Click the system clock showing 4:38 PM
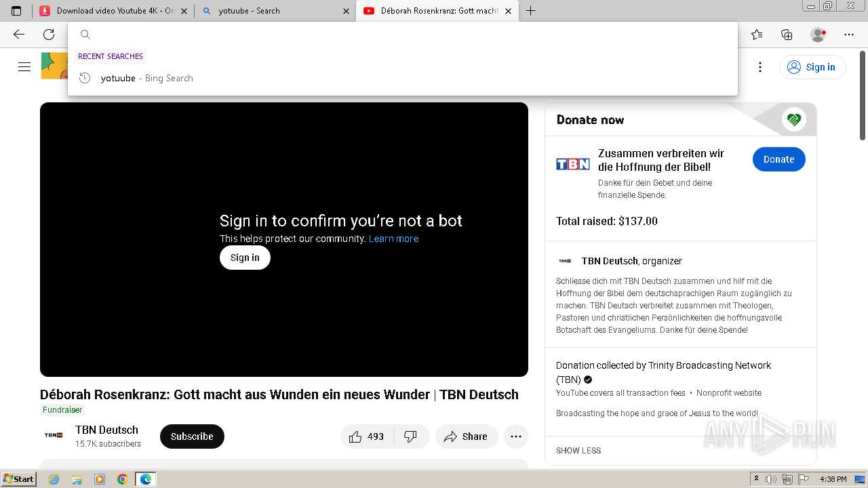868x488 pixels. click(x=833, y=479)
